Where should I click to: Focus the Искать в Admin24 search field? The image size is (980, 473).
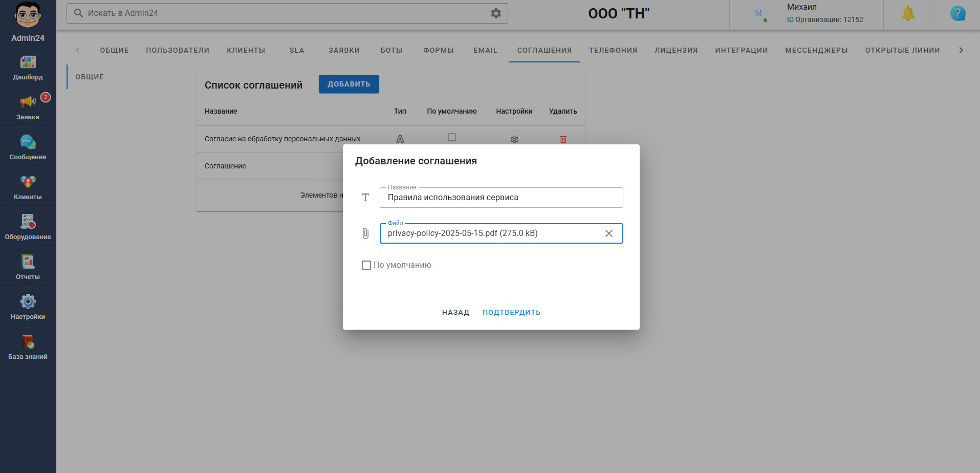(287, 13)
